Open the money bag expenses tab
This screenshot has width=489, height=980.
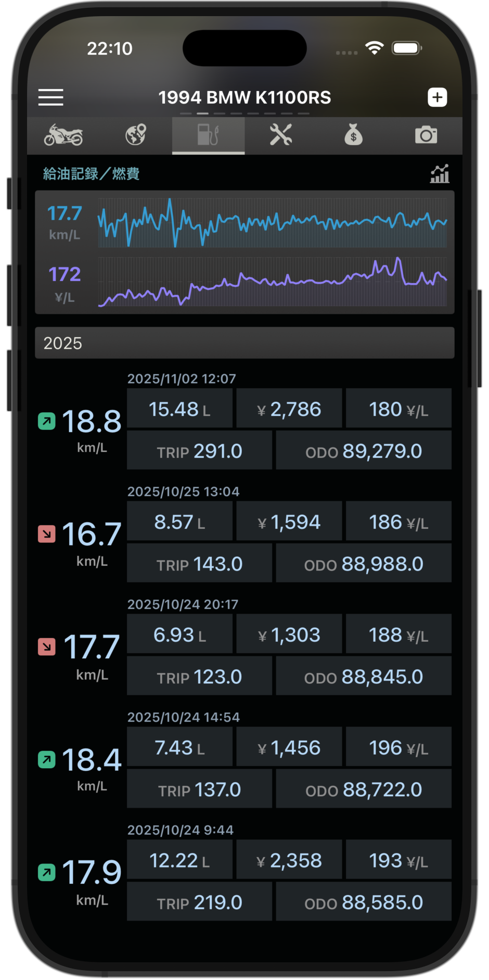point(353,135)
